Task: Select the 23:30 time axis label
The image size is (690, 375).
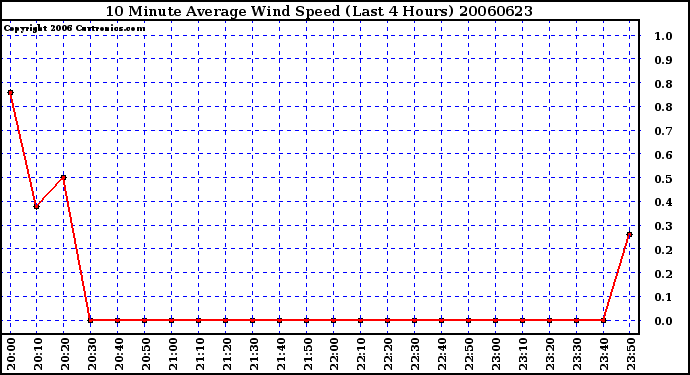Action: [578, 354]
